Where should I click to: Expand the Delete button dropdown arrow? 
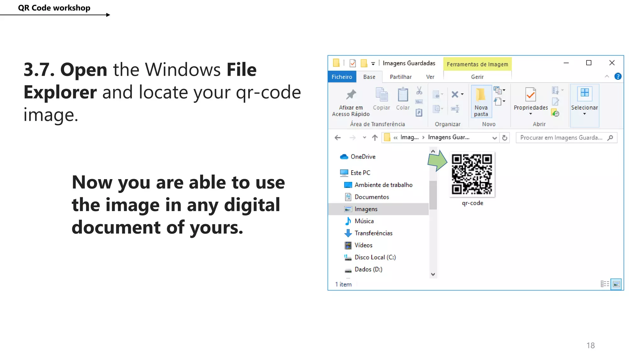462,94
